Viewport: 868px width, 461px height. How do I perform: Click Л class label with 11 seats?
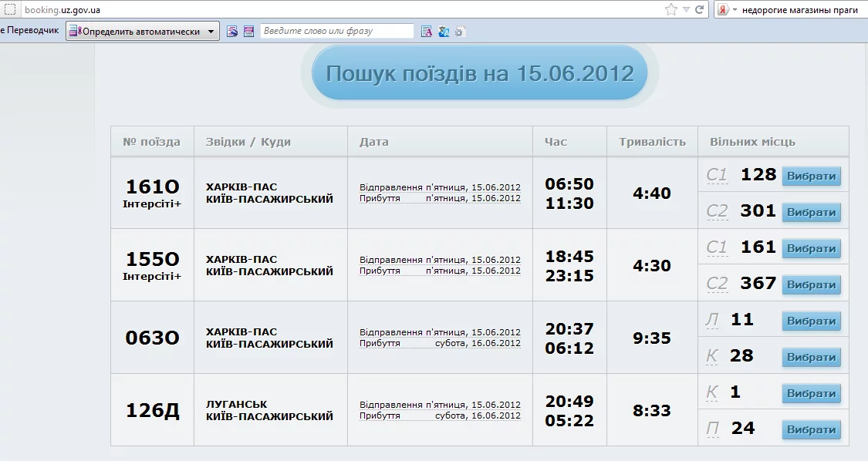pyautogui.click(x=712, y=321)
